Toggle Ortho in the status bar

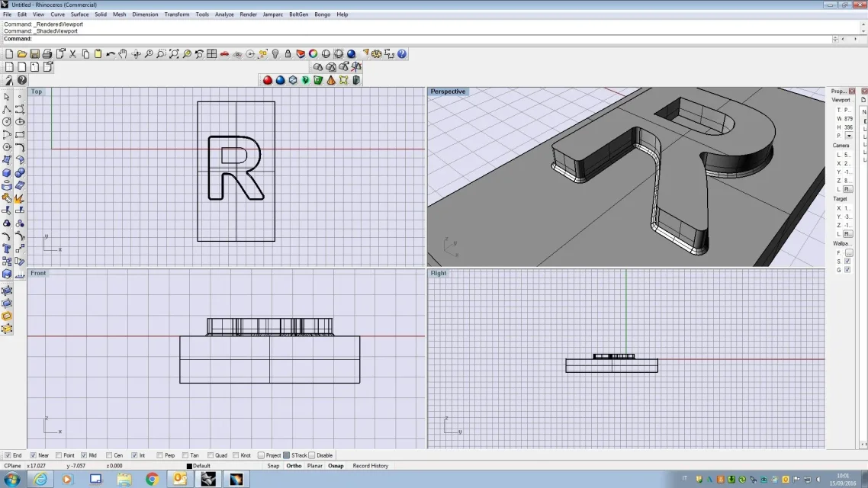click(294, 466)
